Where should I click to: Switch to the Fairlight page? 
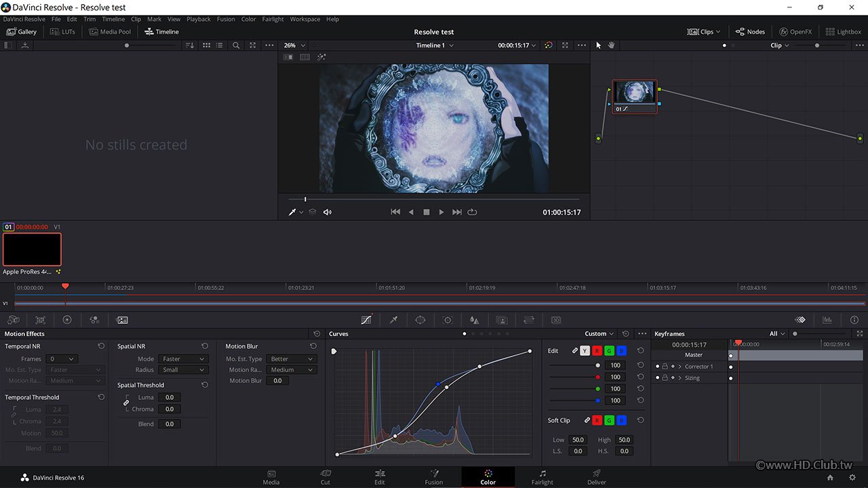[x=542, y=476]
